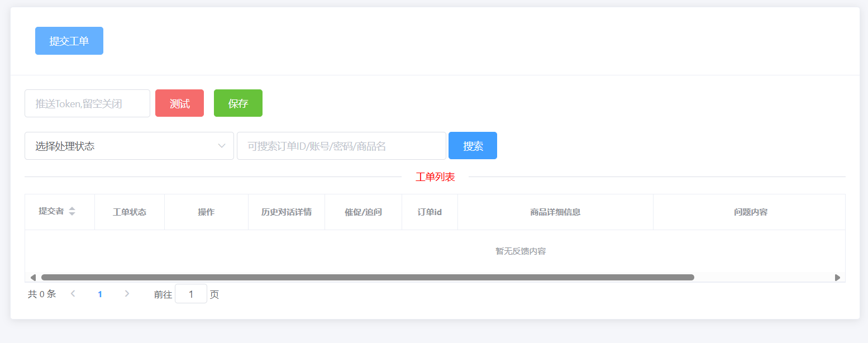Click the 历史对话详情 column header
Image resolution: width=868 pixels, height=343 pixels.
(287, 212)
